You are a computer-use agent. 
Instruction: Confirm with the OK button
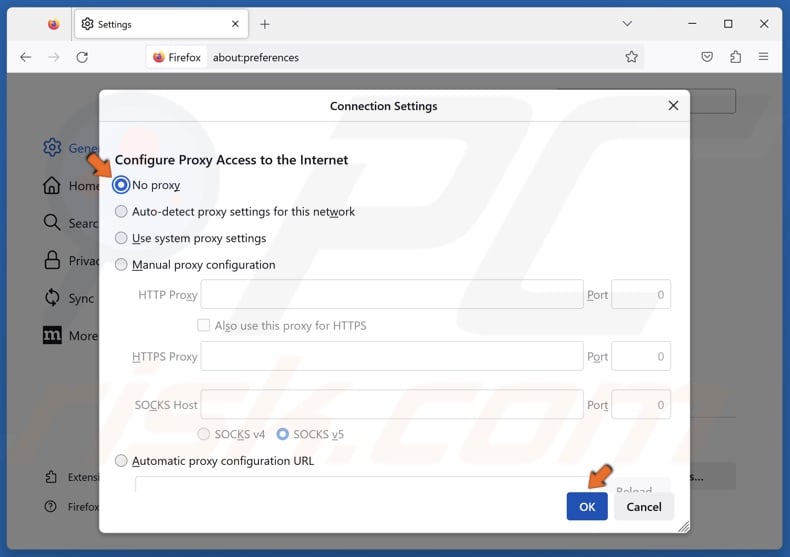pyautogui.click(x=587, y=506)
